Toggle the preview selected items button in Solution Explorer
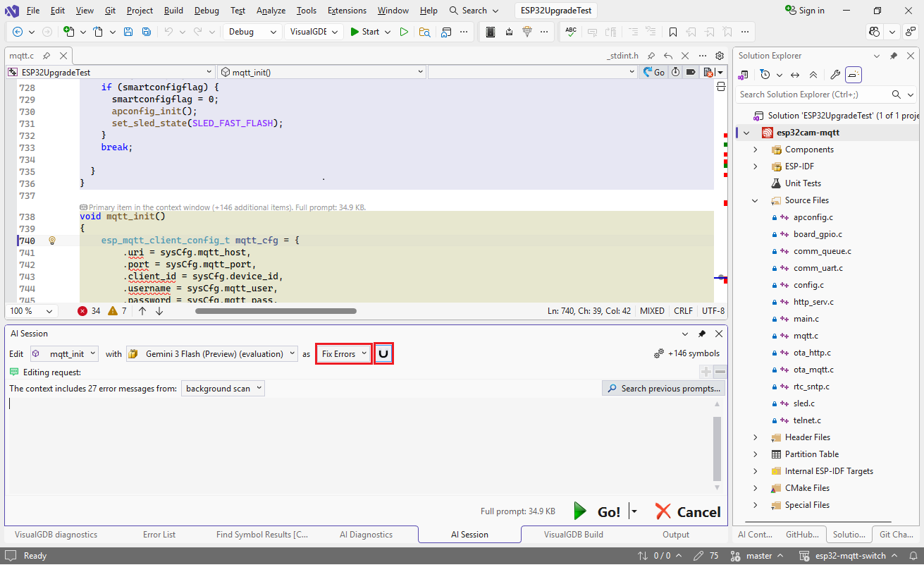Image resolution: width=924 pixels, height=565 pixels. [x=854, y=75]
